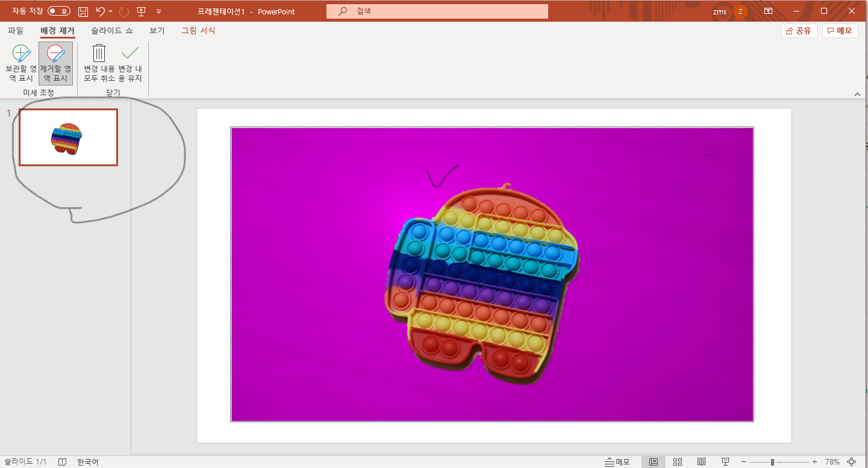Screen dimensions: 868x468
Task: Click the zoom slider handle
Action: (772, 462)
